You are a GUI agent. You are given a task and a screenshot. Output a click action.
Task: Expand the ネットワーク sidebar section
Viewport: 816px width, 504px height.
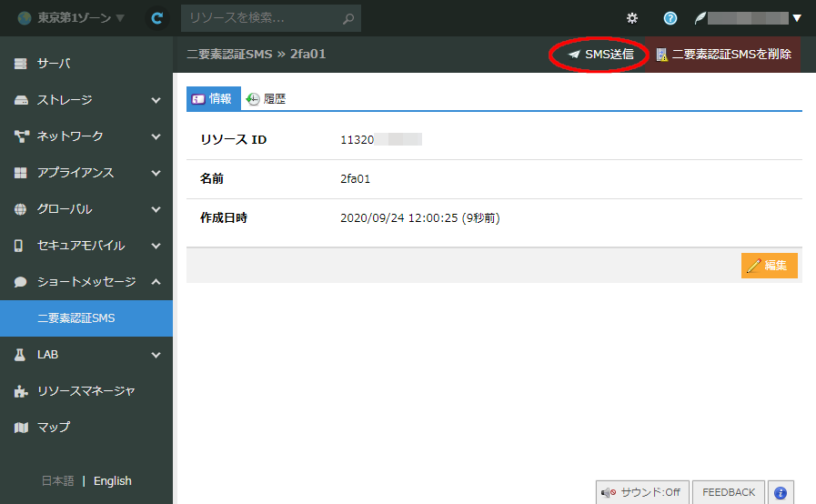click(x=86, y=136)
